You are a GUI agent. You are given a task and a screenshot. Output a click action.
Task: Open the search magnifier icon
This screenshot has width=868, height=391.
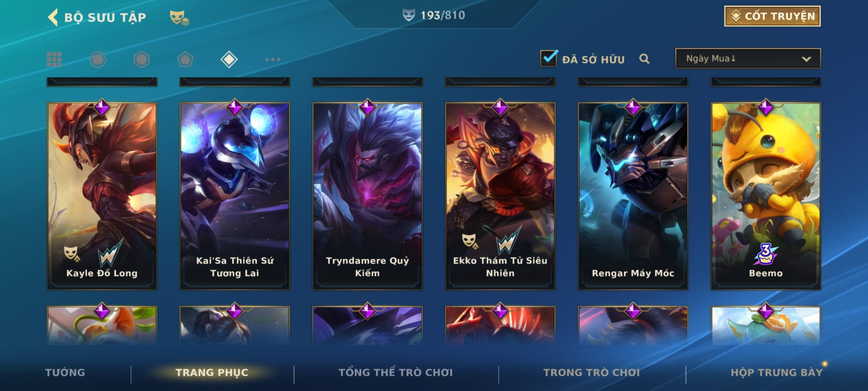click(x=644, y=59)
